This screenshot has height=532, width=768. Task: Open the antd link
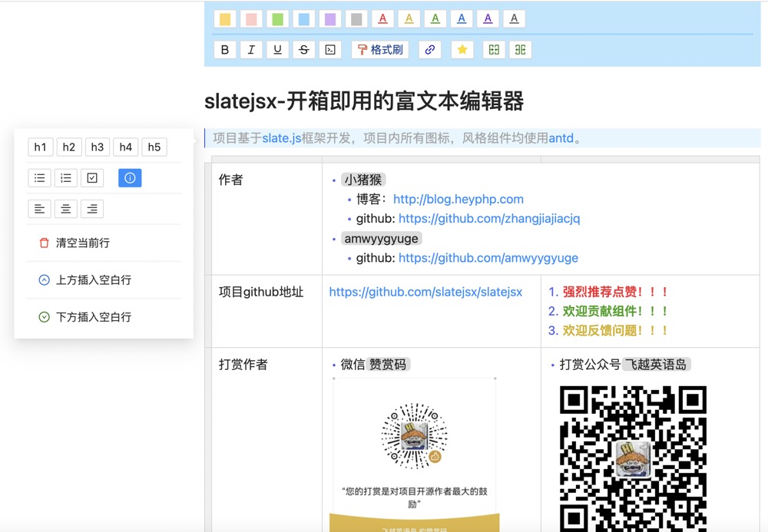point(561,138)
